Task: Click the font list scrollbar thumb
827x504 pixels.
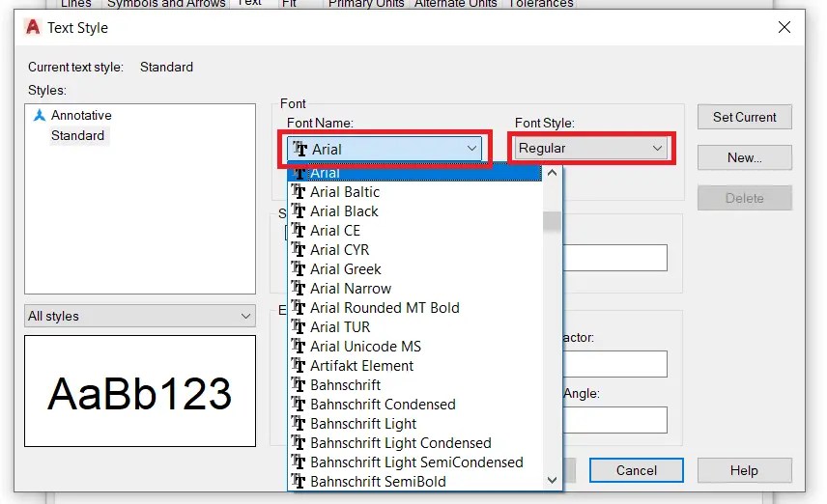Action: pos(552,221)
